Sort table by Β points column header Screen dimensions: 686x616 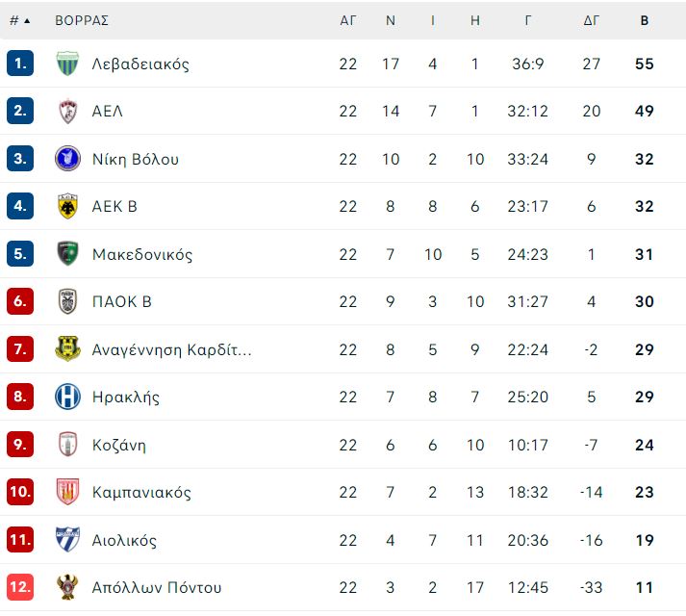tap(644, 20)
